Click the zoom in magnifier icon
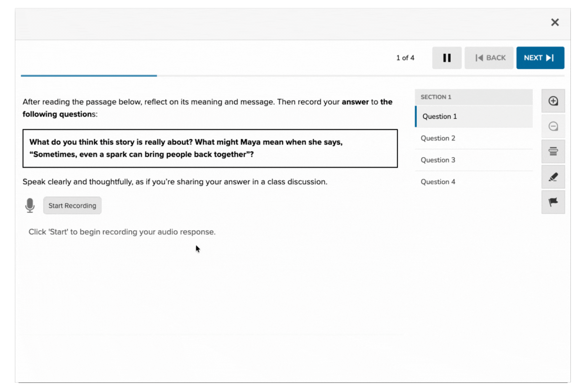Viewport: 581px width, 392px height. point(553,101)
